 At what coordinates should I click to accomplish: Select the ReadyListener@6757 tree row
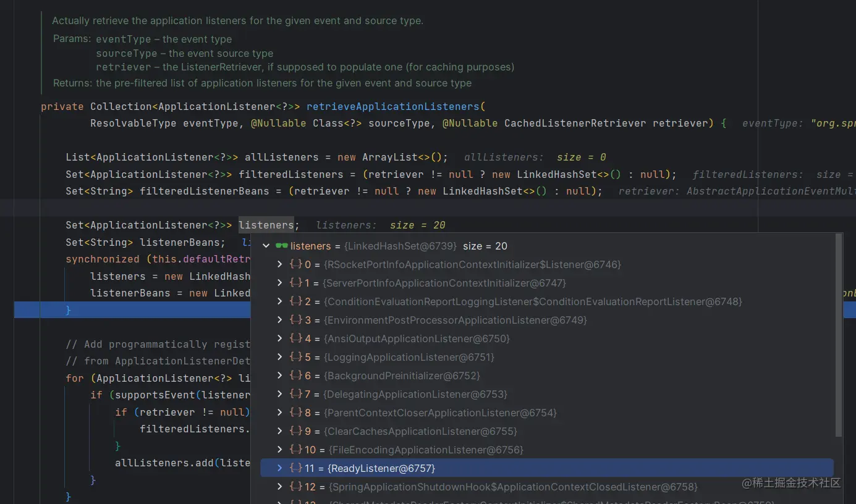click(547, 468)
